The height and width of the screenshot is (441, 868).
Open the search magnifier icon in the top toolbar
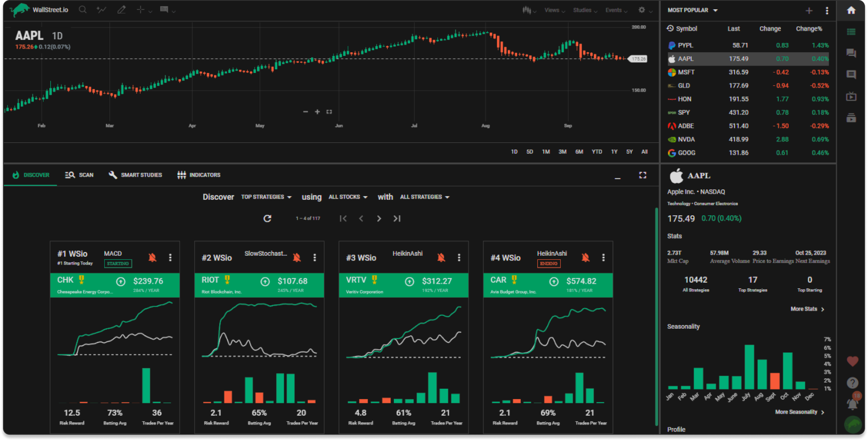pyautogui.click(x=83, y=10)
